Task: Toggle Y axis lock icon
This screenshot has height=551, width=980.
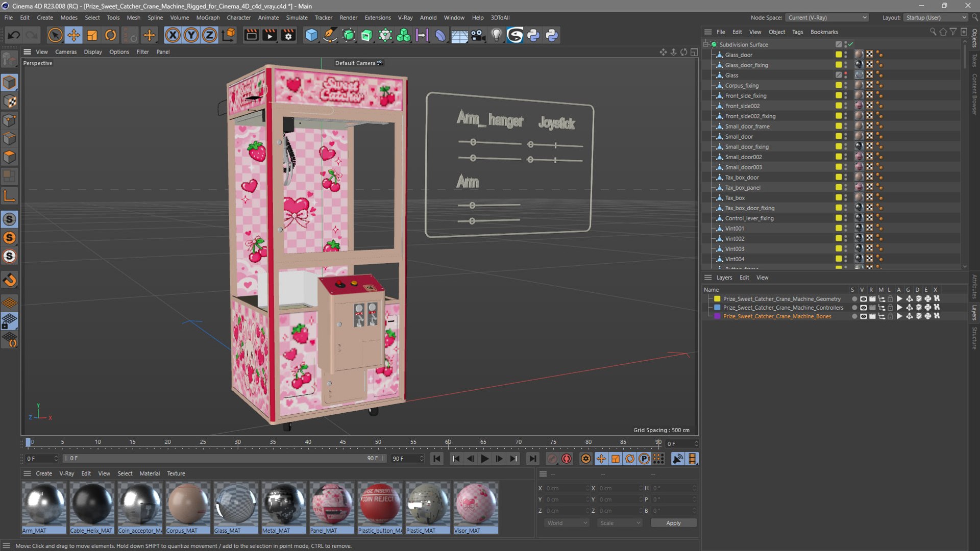Action: [x=191, y=35]
